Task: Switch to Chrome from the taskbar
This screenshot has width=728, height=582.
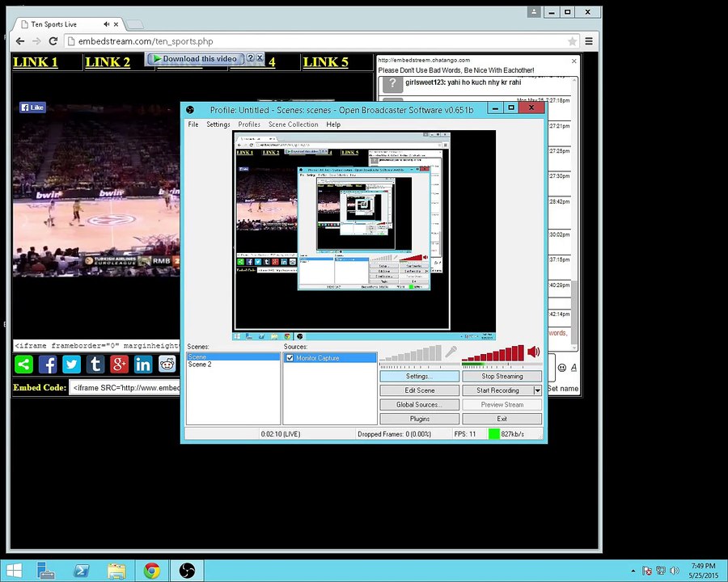Action: [152, 571]
